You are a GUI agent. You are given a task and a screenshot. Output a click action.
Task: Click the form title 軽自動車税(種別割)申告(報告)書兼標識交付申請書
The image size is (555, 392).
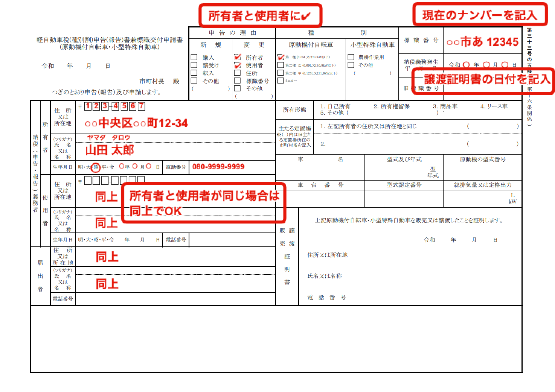(x=110, y=40)
